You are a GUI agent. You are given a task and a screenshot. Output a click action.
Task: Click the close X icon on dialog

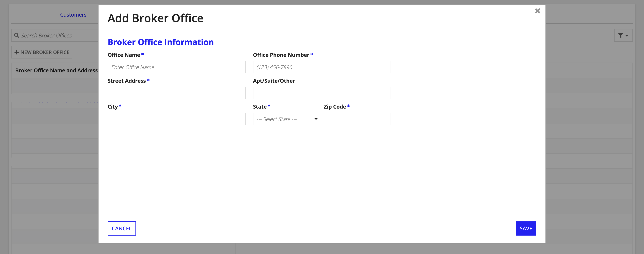538,11
